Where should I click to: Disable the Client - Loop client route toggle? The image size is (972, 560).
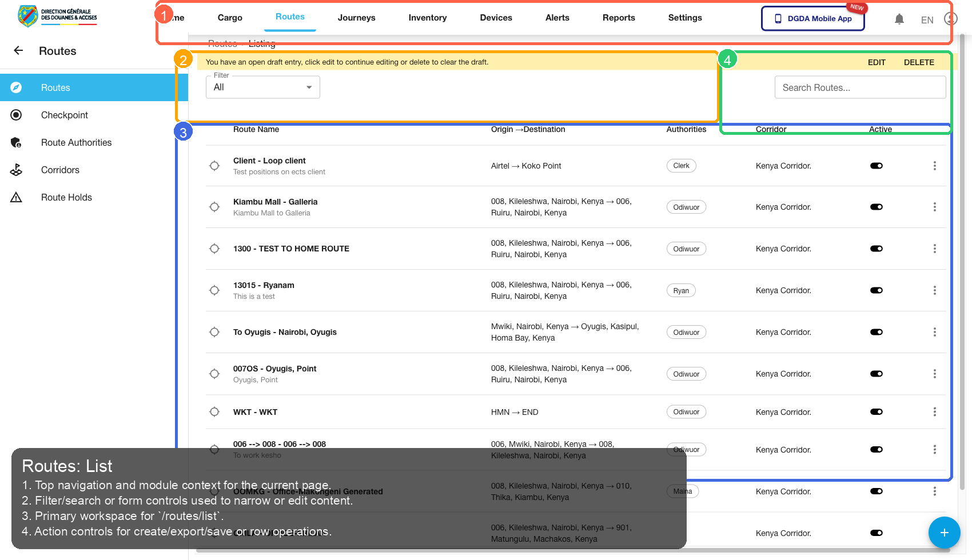coord(877,166)
